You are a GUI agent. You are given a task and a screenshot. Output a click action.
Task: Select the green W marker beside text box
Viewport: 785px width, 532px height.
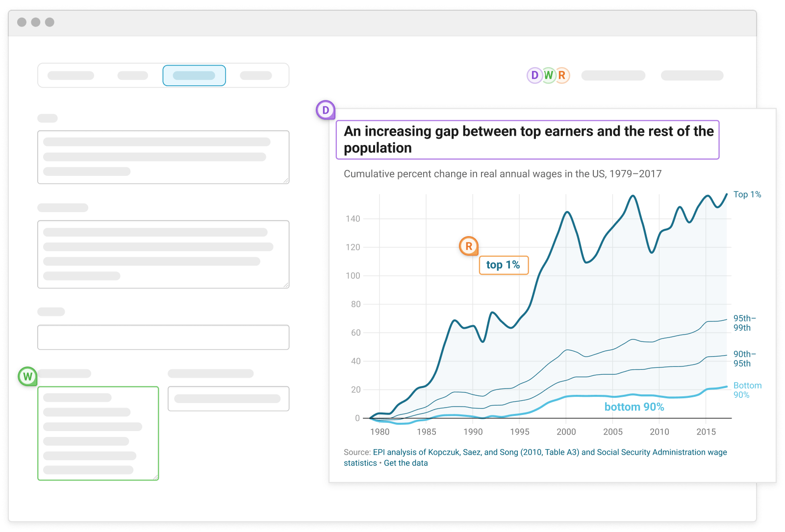(28, 377)
